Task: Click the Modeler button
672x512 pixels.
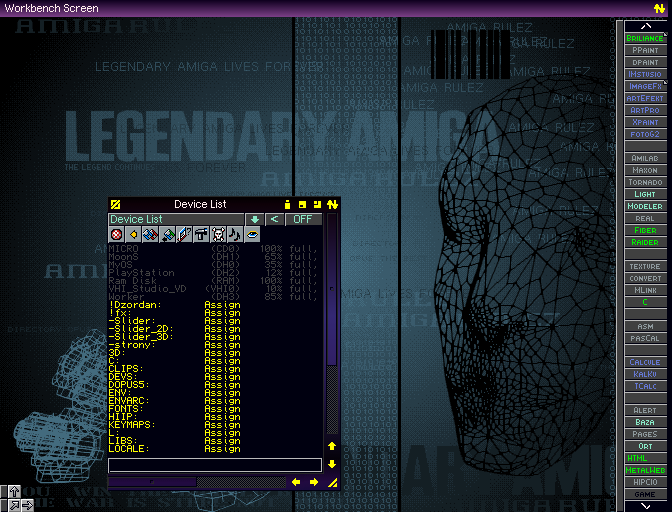Action: click(645, 206)
